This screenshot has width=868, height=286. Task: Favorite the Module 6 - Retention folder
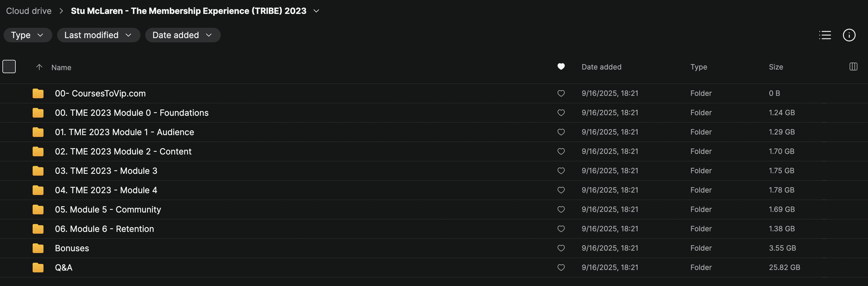(561, 229)
